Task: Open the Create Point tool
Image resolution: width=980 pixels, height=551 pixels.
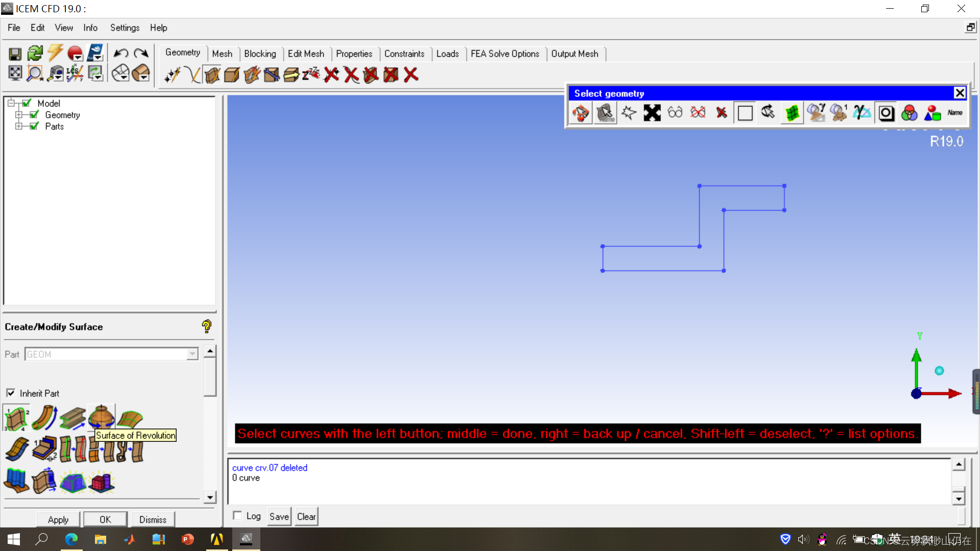Action: coord(172,75)
